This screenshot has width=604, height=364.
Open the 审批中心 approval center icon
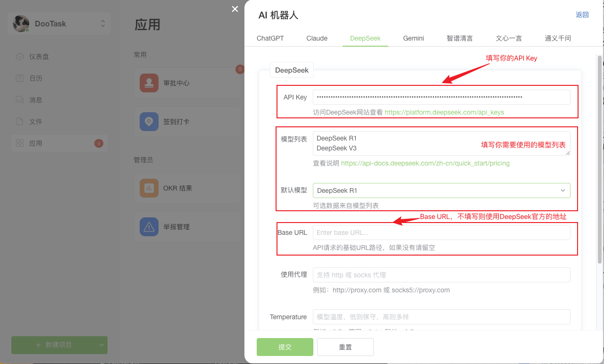click(x=149, y=83)
